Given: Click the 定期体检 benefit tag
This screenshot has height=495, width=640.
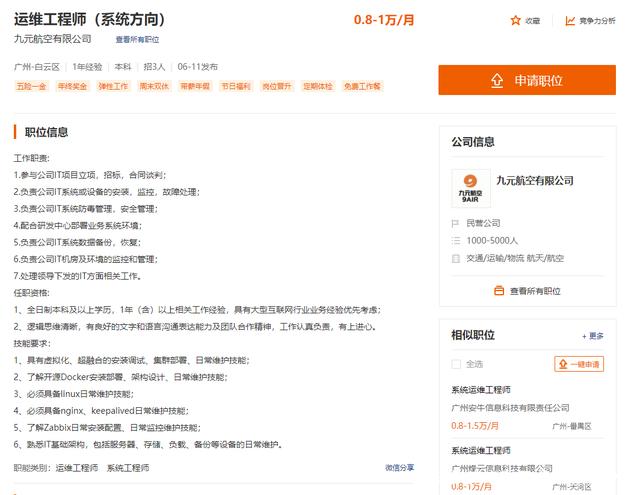Looking at the screenshot, I should (318, 86).
